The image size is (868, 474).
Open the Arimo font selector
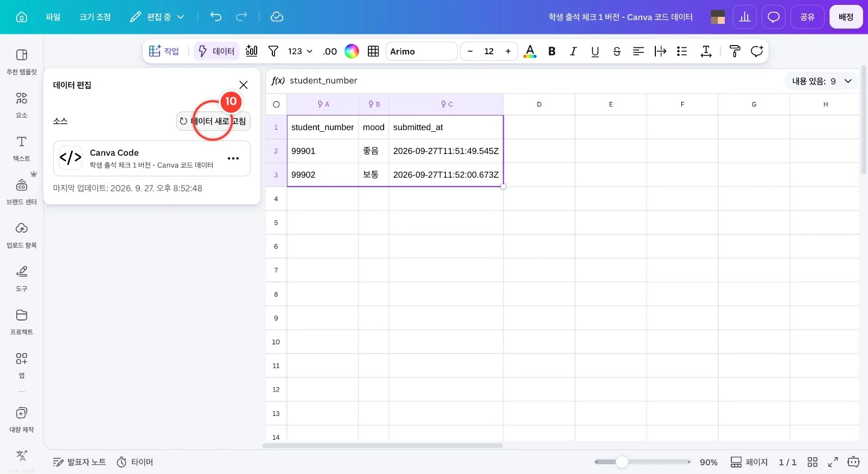tap(422, 51)
